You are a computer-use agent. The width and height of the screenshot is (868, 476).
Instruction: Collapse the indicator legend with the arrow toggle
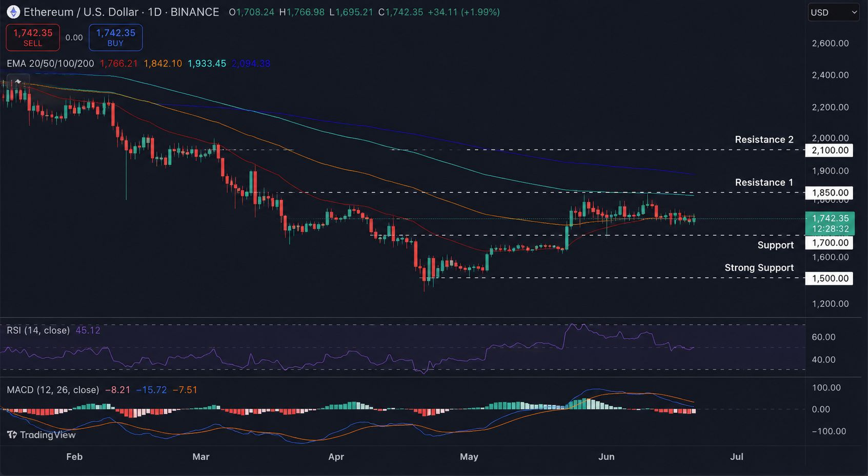(18, 81)
